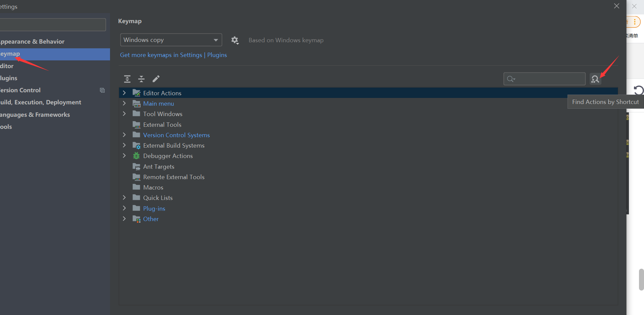Click the Quick Lists folder icon
This screenshot has height=315, width=644.
(x=136, y=198)
